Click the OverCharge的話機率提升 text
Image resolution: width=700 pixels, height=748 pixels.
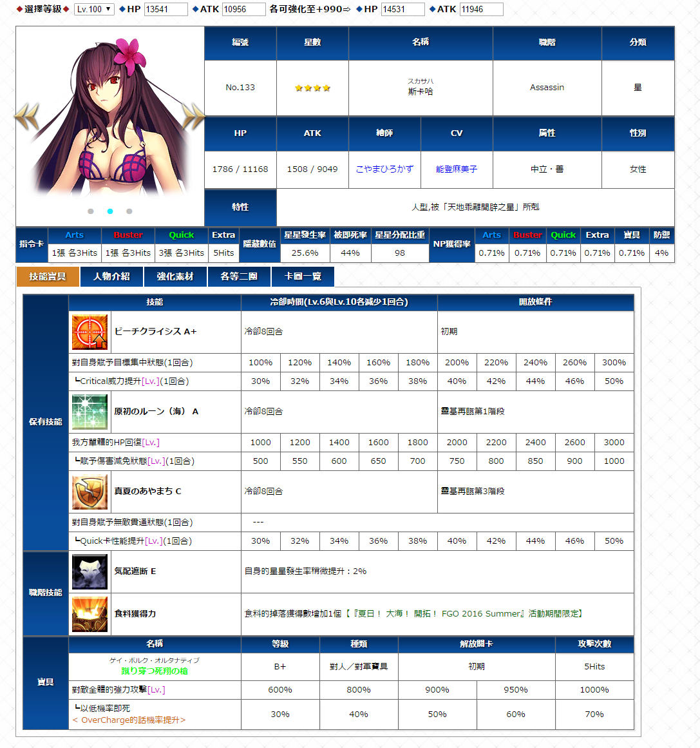(x=129, y=720)
